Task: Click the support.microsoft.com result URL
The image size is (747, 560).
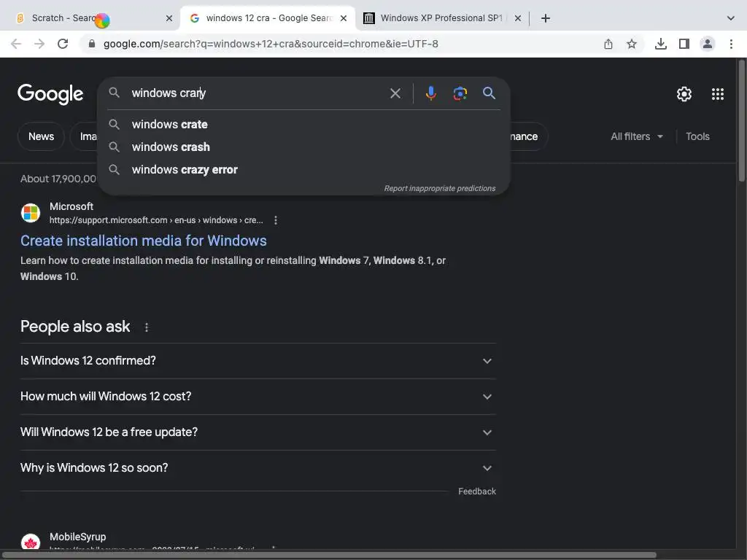Action: click(x=156, y=220)
